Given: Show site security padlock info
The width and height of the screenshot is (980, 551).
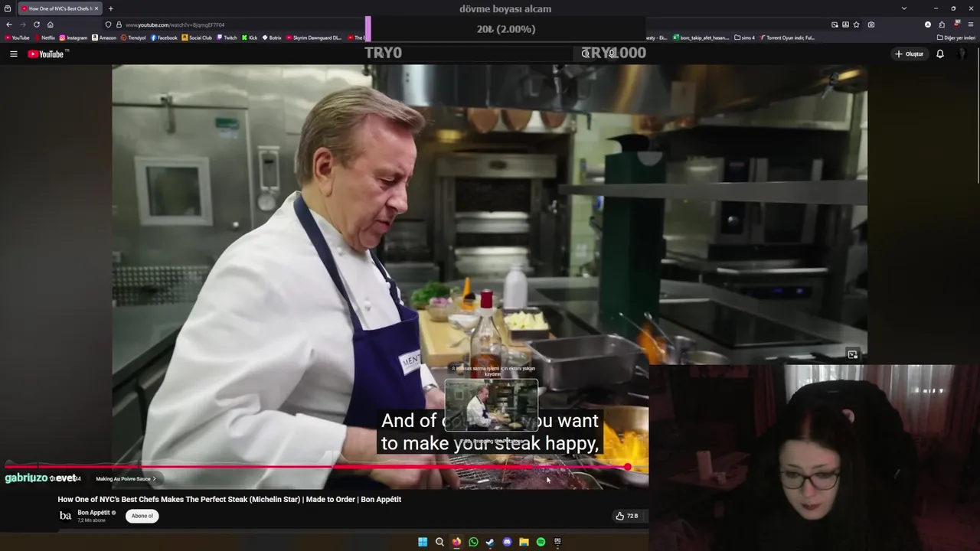Looking at the screenshot, I should coord(119,24).
